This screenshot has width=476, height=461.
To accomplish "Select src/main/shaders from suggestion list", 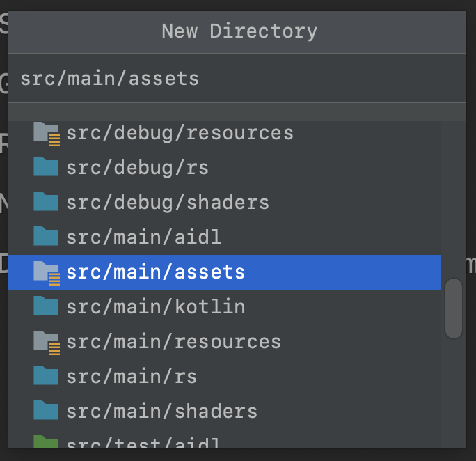I will pos(225,412).
